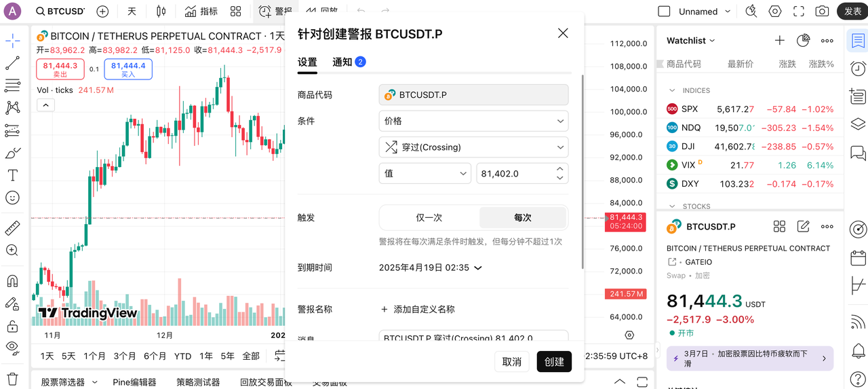Click the 取消 button
The width and height of the screenshot is (868, 389).
pos(511,362)
